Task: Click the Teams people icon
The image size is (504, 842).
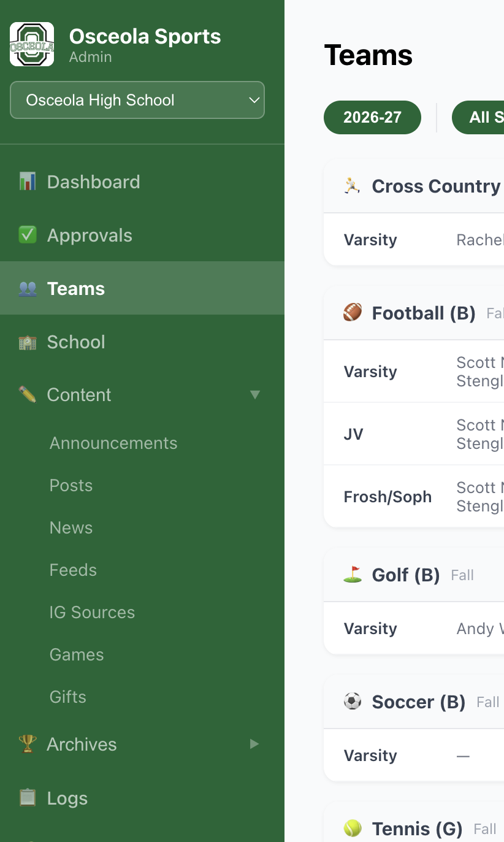Action: tap(28, 288)
